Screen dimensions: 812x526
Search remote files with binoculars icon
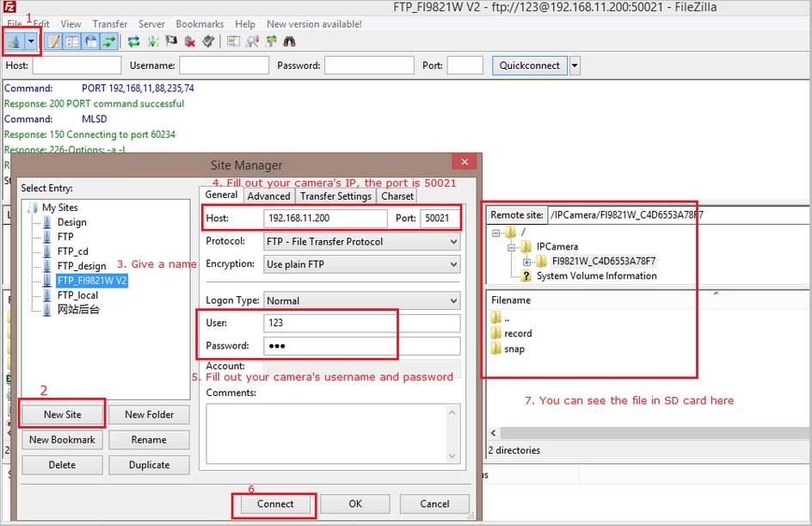290,41
